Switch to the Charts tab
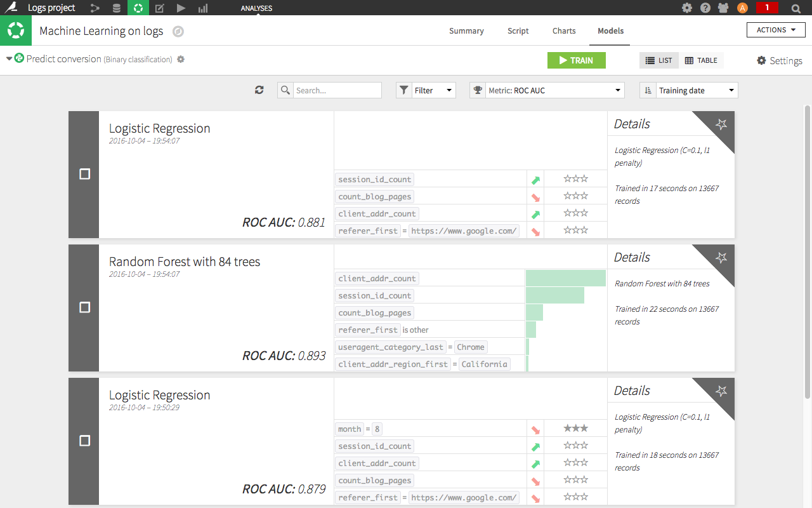Image resolution: width=812 pixels, height=508 pixels. [x=563, y=30]
